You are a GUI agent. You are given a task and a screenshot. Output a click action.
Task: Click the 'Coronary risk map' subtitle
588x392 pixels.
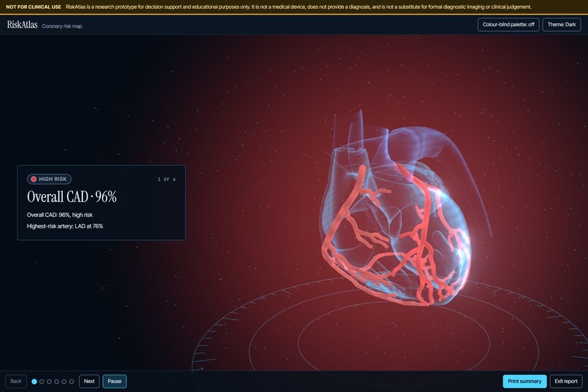62,26
